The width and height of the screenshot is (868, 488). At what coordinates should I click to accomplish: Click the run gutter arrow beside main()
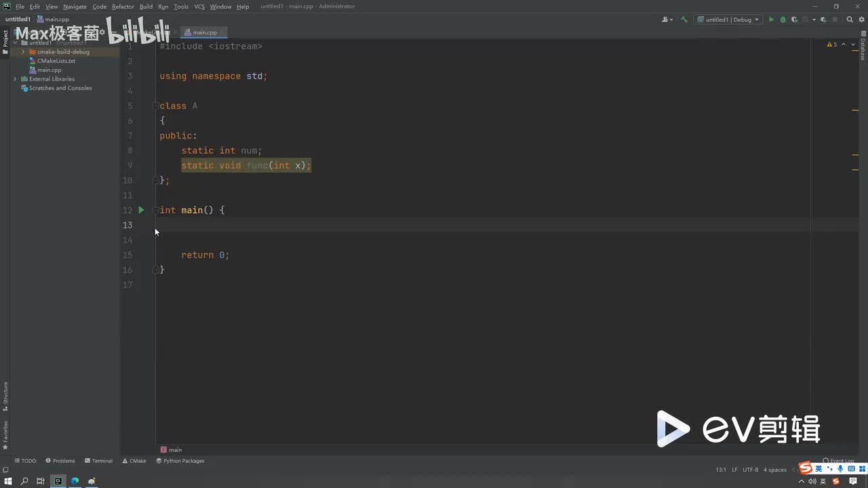pyautogui.click(x=141, y=210)
